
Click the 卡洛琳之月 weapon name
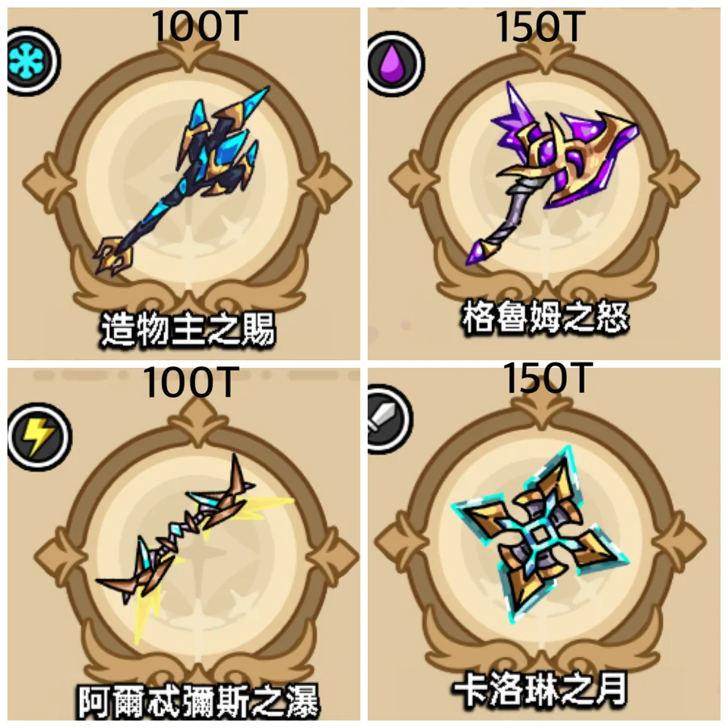[x=540, y=688]
